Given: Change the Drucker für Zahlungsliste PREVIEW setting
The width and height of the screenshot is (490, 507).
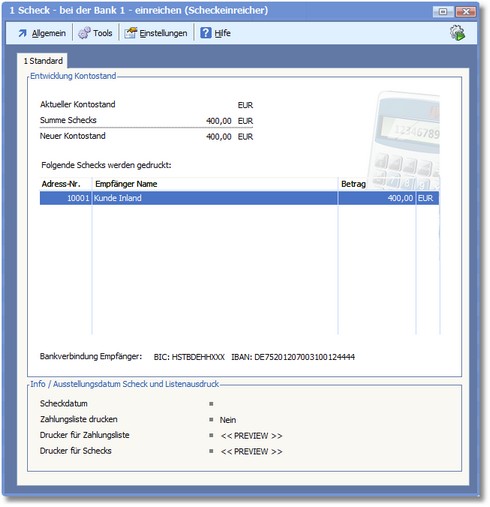Looking at the screenshot, I should 251,436.
